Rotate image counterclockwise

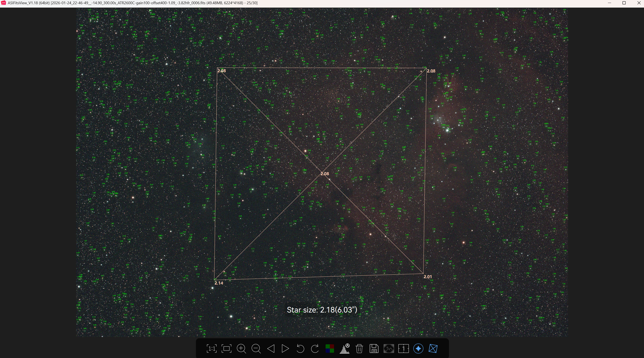[300, 349]
